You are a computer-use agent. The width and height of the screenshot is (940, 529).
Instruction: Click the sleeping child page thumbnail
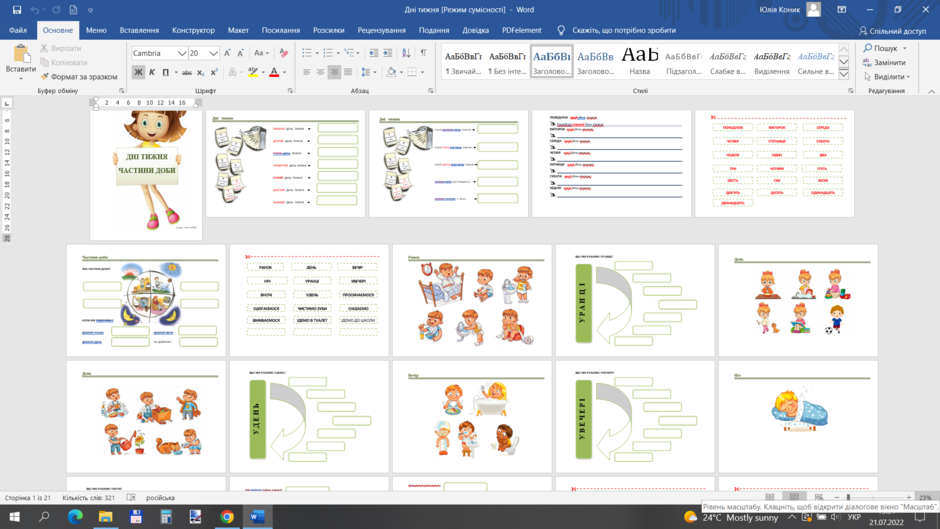pyautogui.click(x=798, y=416)
